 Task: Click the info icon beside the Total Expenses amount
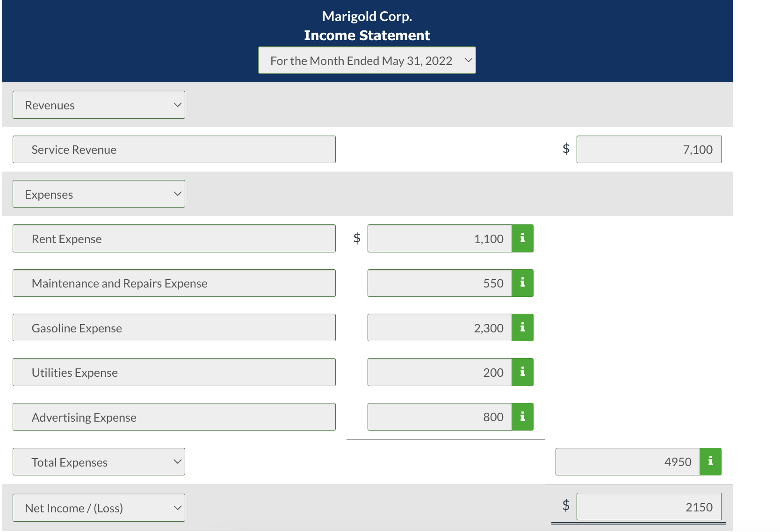[710, 461]
